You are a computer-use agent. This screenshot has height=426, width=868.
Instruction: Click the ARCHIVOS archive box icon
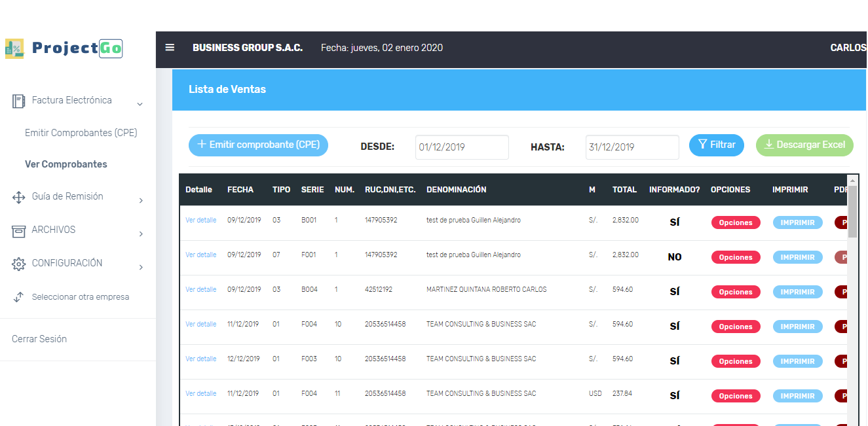[x=18, y=230]
